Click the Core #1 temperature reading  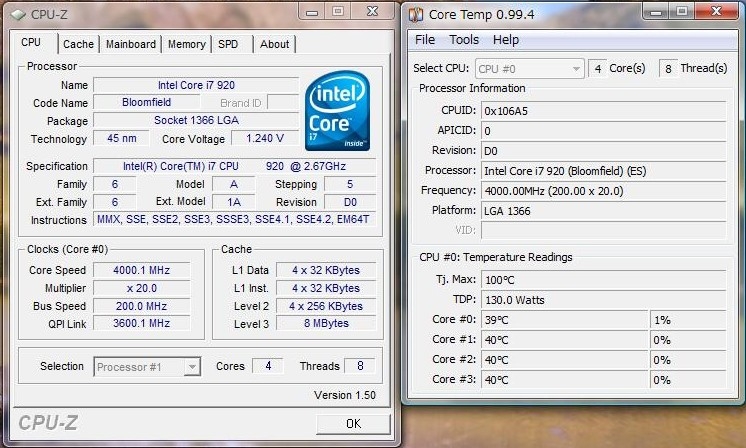(565, 340)
